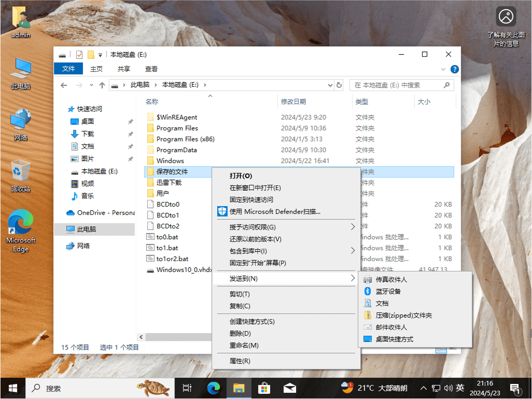This screenshot has width=532, height=399.
Task: Click the 传真收件人 fax icon
Action: tap(368, 279)
